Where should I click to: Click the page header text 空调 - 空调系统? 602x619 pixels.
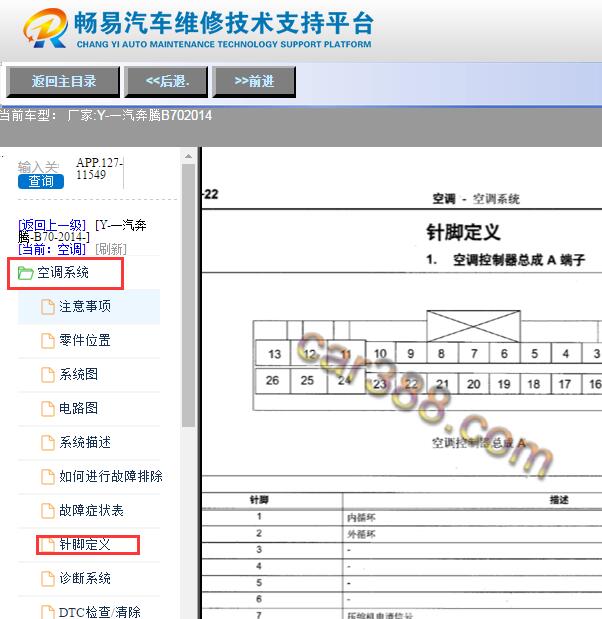(476, 199)
